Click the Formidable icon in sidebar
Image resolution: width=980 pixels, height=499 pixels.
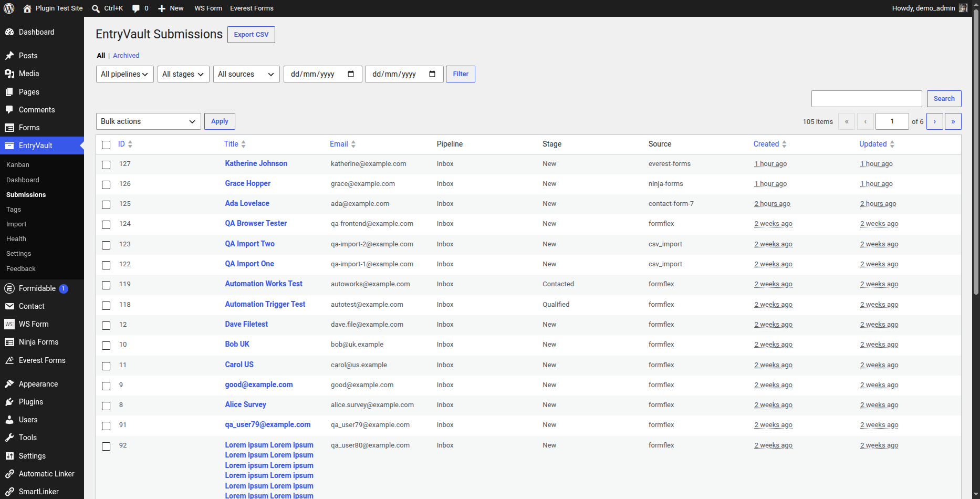(x=9, y=288)
